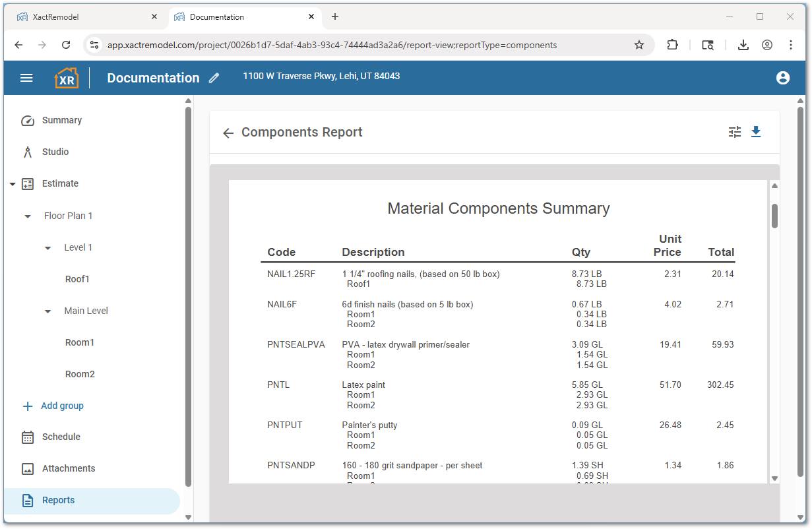The image size is (812, 529).
Task: Select the Studio compass icon
Action: click(27, 152)
